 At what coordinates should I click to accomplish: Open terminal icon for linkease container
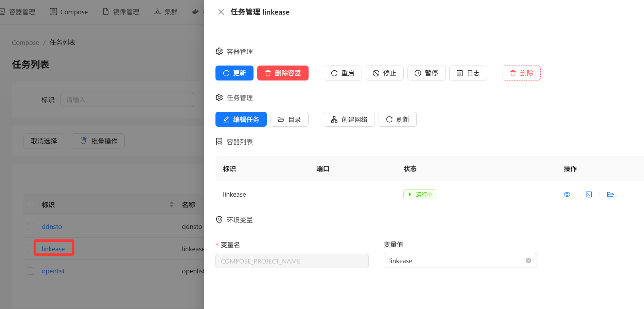point(589,195)
